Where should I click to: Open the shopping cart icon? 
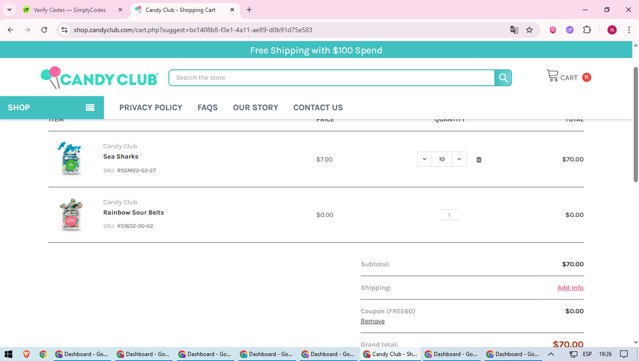(552, 76)
